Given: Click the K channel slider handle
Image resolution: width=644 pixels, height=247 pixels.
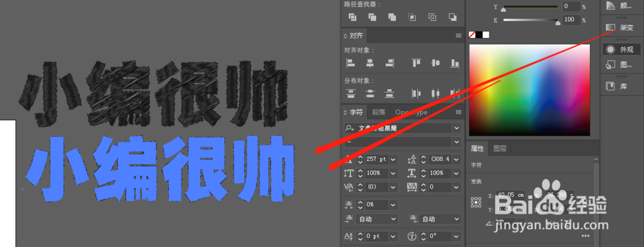Looking at the screenshot, I should click(x=558, y=23).
